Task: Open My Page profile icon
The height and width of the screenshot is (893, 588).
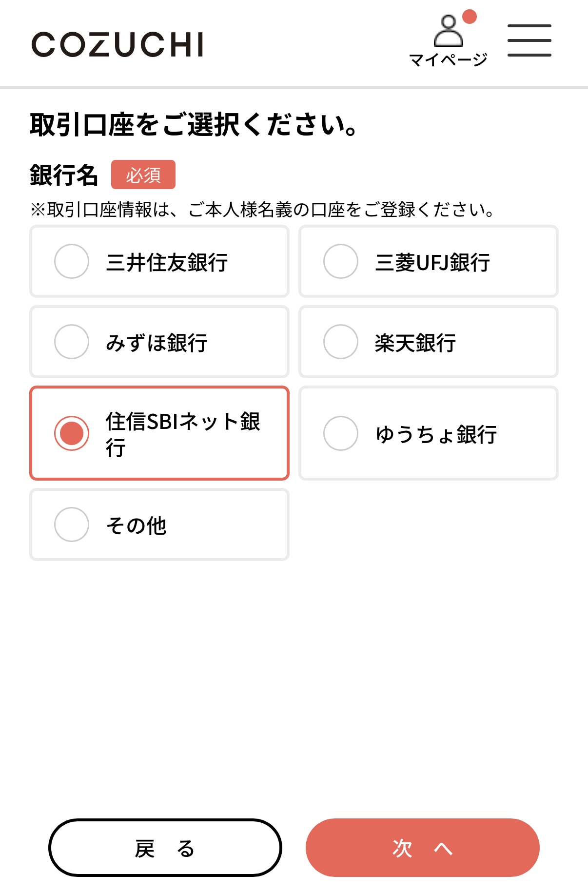Action: pyautogui.click(x=448, y=31)
